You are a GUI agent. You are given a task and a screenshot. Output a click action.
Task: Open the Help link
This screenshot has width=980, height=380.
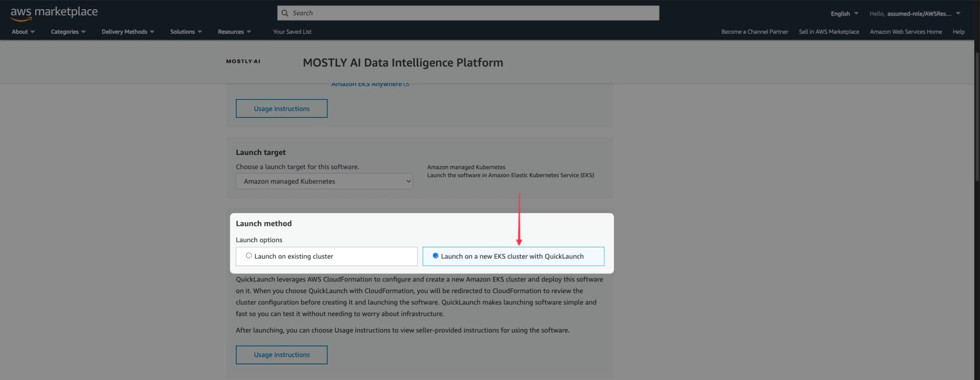click(959, 32)
